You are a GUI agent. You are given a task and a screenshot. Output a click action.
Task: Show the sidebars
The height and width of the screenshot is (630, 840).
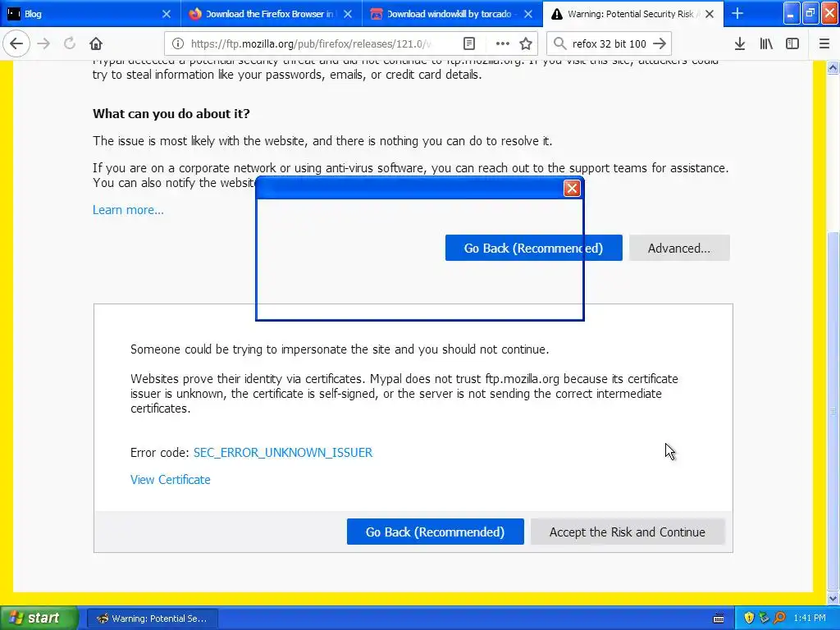[792, 43]
